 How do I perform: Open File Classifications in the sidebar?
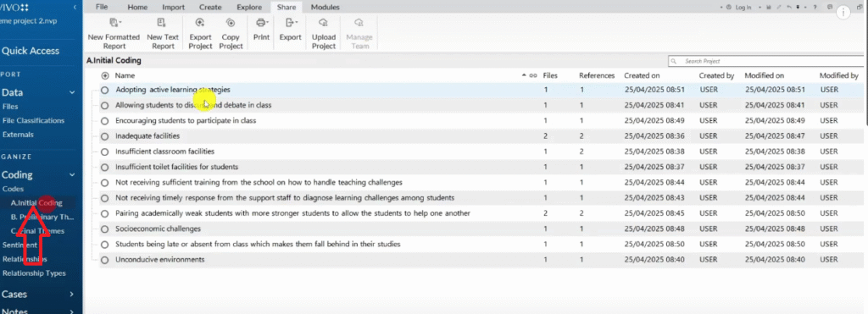pos(33,120)
